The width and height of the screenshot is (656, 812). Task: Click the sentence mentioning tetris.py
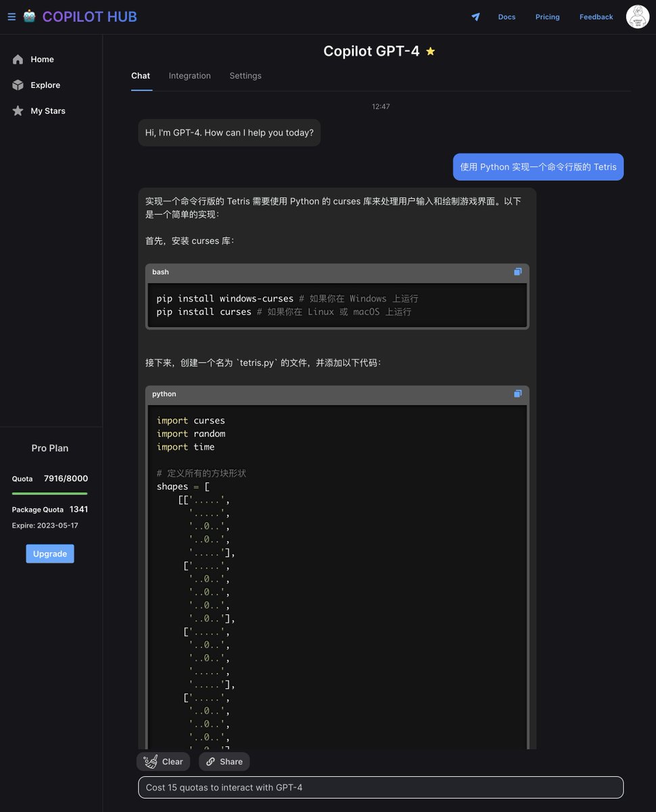click(263, 363)
